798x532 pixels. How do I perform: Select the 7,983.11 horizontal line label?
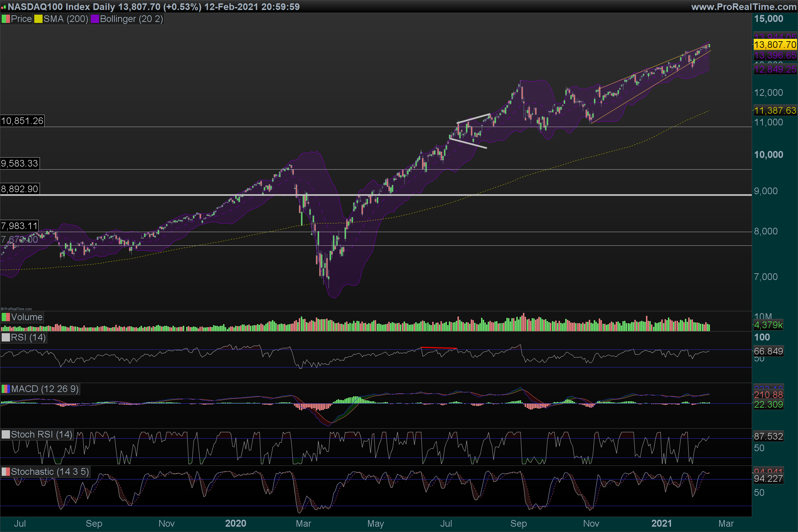click(x=19, y=226)
